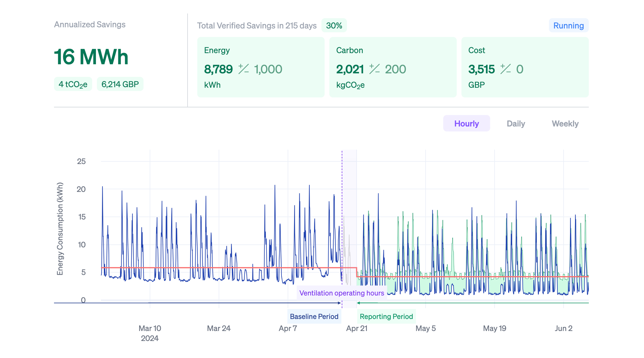
Task: Select the Mar 10 axis label
Action: click(x=150, y=328)
